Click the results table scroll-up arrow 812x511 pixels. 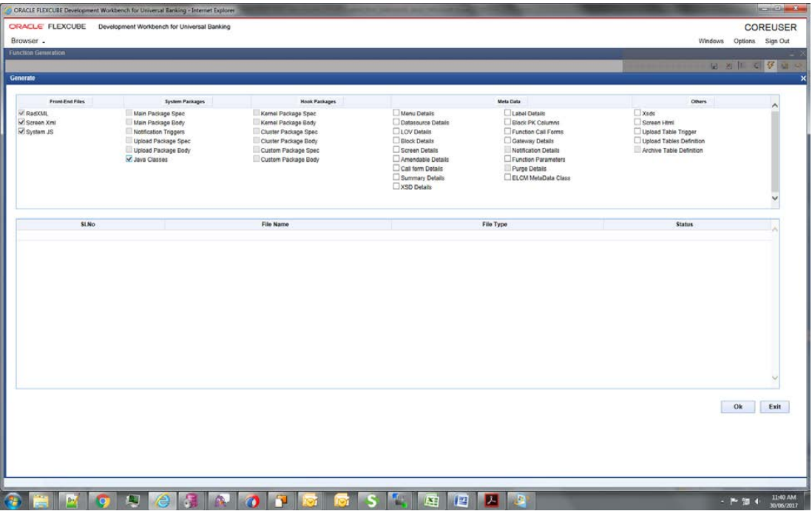point(775,229)
